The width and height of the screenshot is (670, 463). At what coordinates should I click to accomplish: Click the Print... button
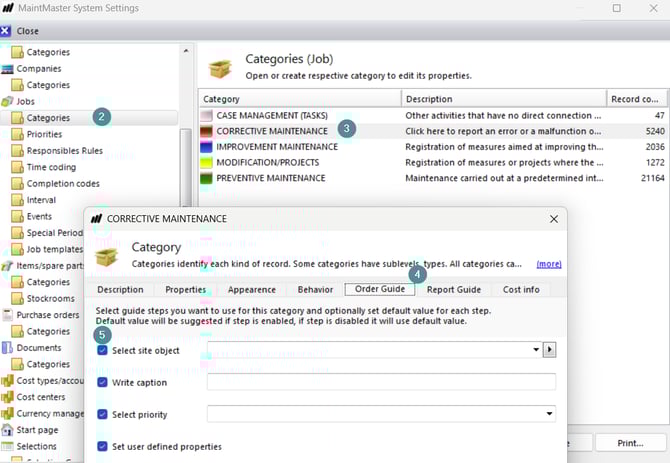click(630, 442)
